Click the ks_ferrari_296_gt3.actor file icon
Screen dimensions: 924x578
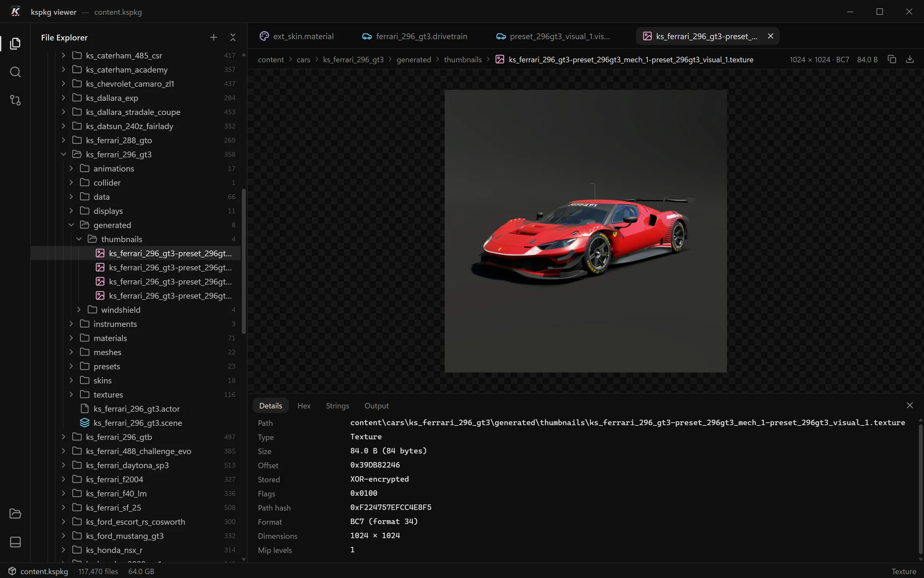pos(85,408)
